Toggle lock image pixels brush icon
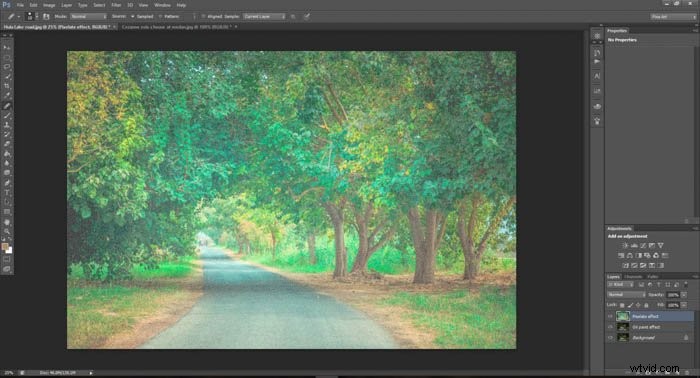Screen dimensions: 700x378 630,305
